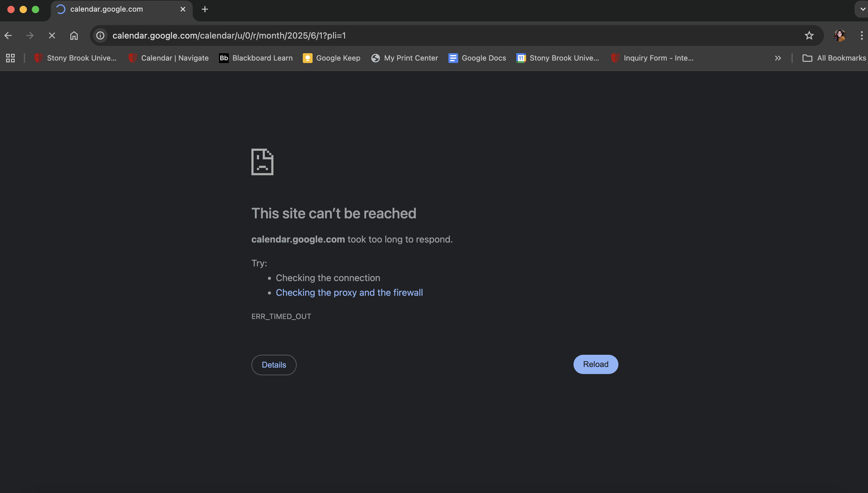Screen dimensions: 868x493
Task: Open the Chrome three-dot menu
Action: tap(861, 35)
